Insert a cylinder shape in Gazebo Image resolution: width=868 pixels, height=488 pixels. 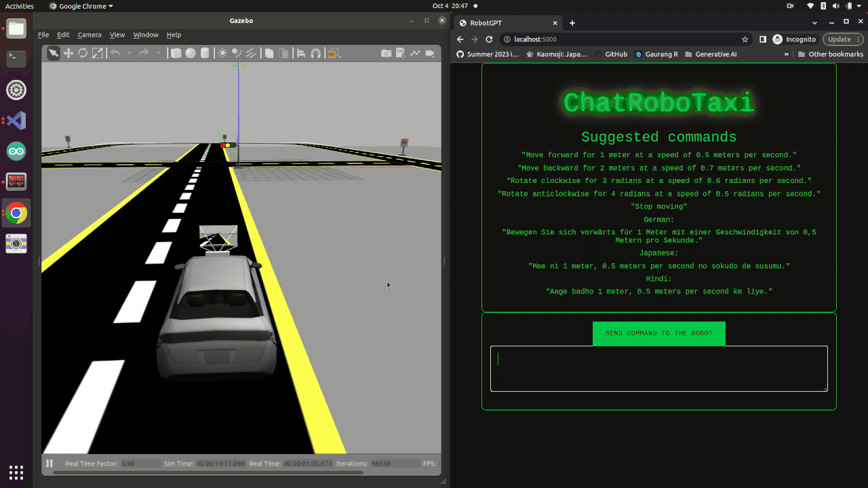(205, 53)
